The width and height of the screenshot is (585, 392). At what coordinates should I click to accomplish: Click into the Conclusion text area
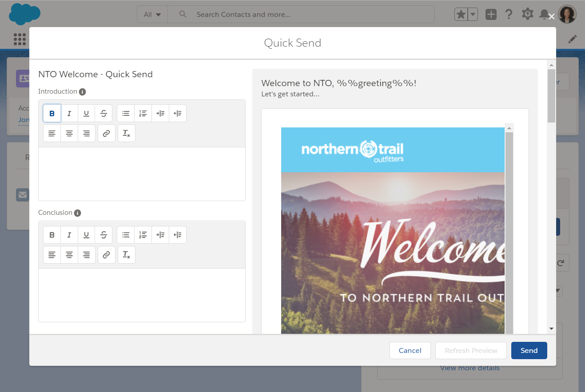coord(142,295)
